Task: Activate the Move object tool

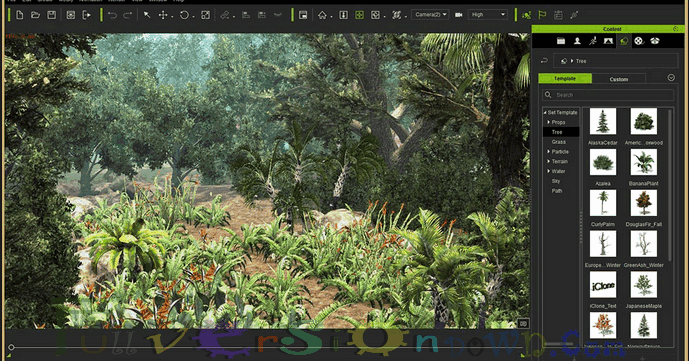Action: tap(163, 15)
